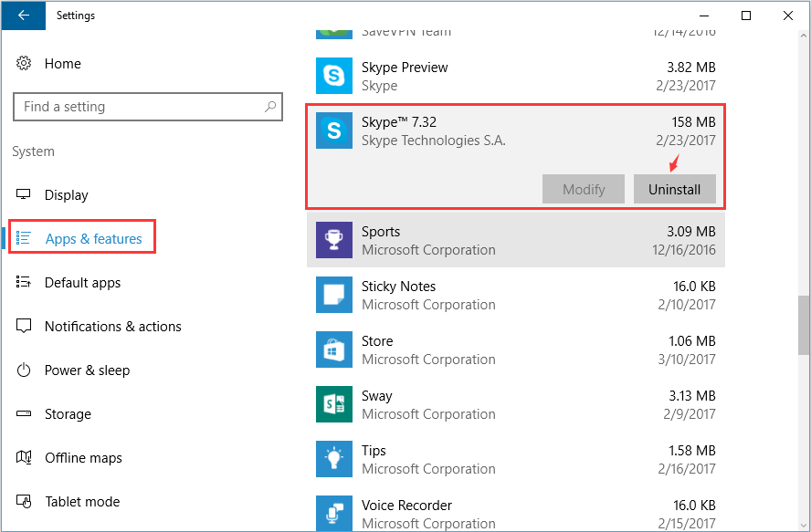This screenshot has height=532, width=811.
Task: Click the Display monitor icon
Action: pyautogui.click(x=24, y=195)
